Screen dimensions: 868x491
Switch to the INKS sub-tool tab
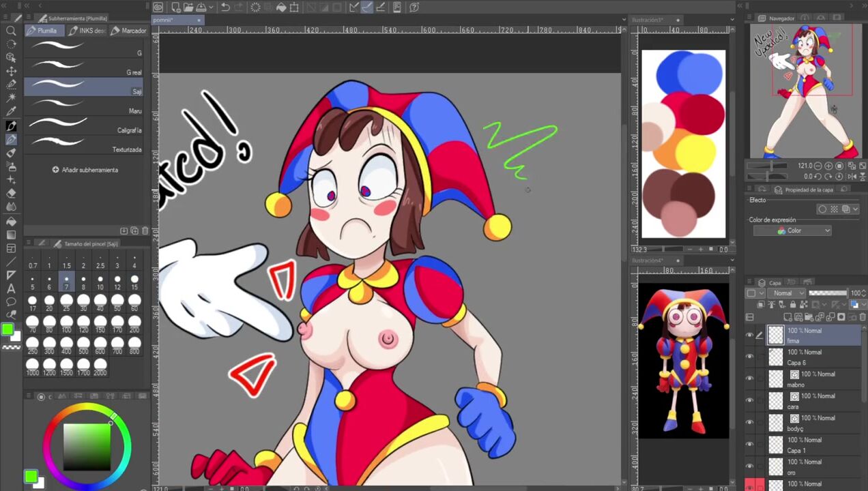point(87,31)
